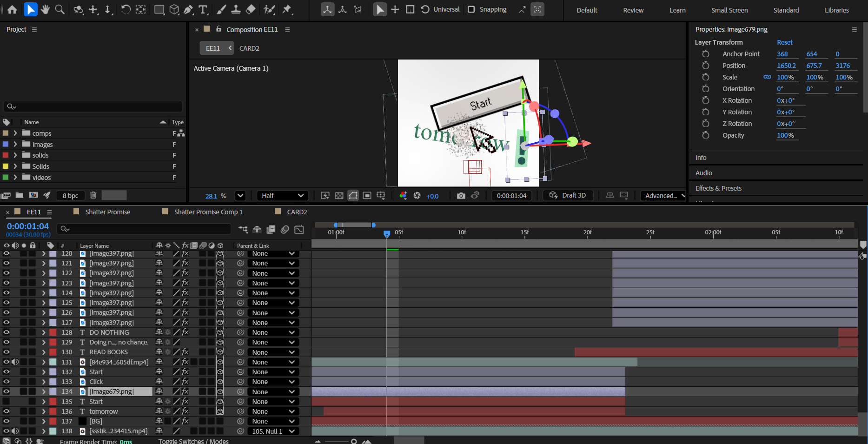
Task: Select the Hand tool
Action: [45, 9]
